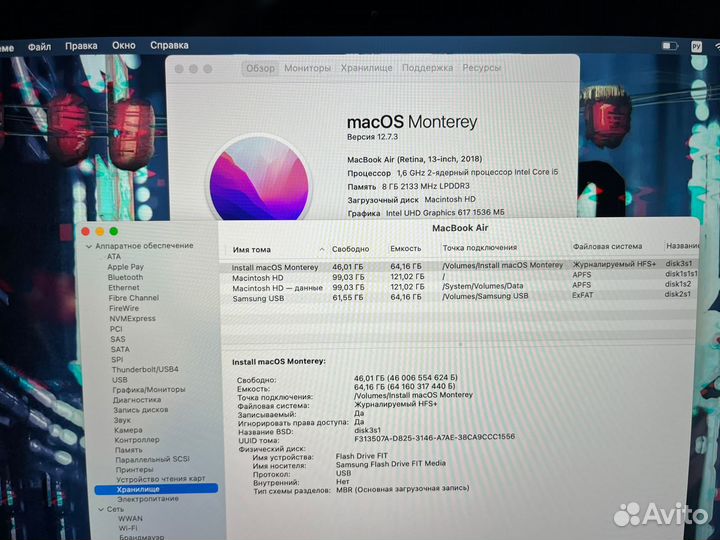Select SAS in the sidebar

click(x=118, y=339)
